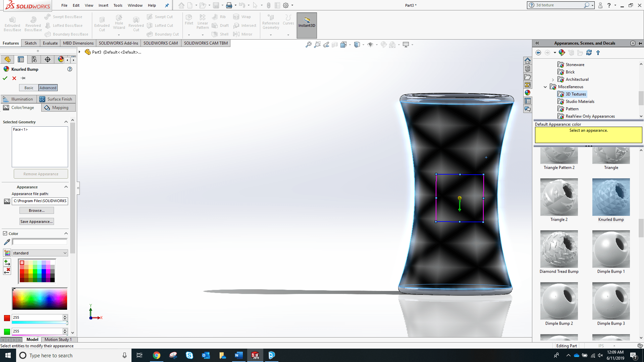Switch to Basic appearance mode
644x362 pixels.
pyautogui.click(x=29, y=88)
